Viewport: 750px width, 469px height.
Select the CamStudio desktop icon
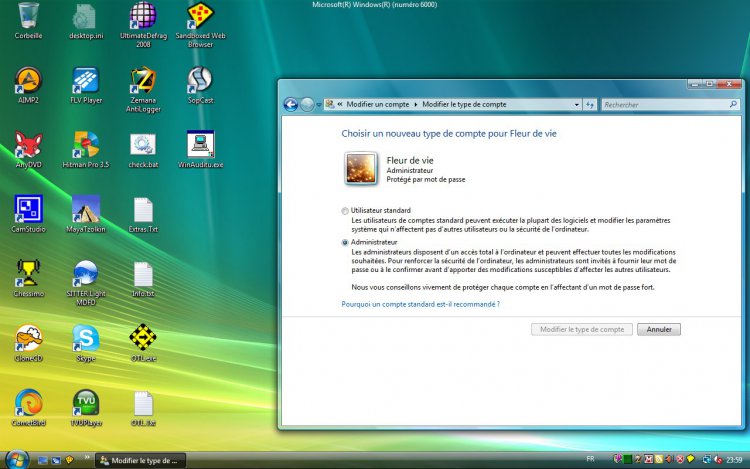[28, 209]
